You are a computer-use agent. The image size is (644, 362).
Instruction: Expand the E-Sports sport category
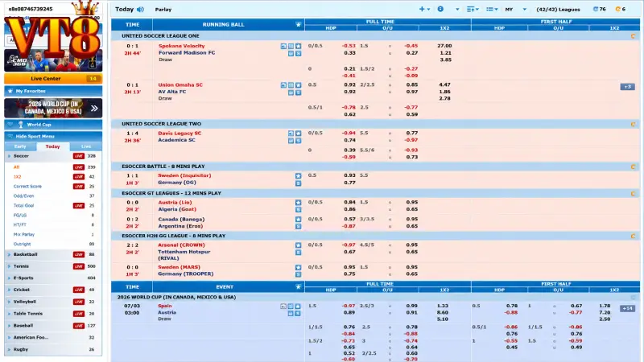[53, 278]
